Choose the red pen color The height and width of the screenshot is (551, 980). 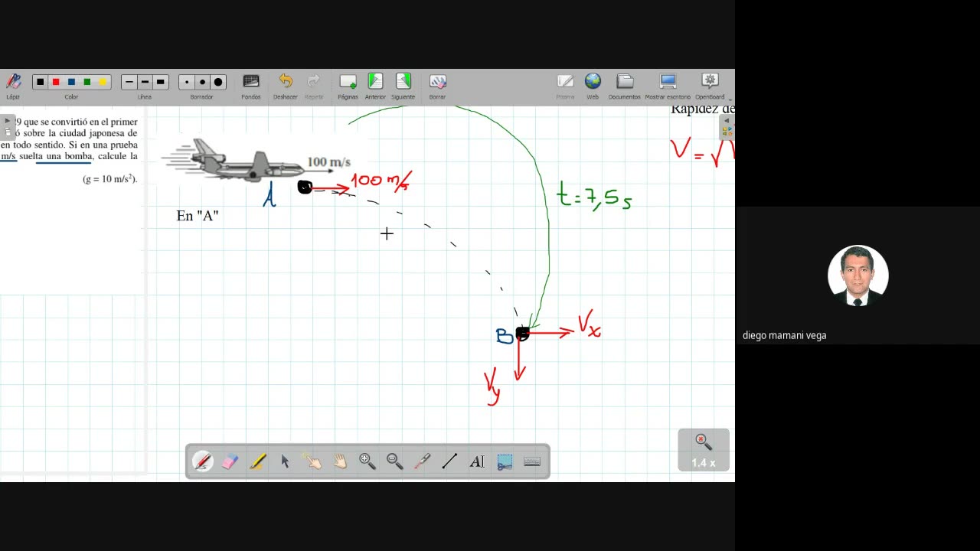pos(55,82)
